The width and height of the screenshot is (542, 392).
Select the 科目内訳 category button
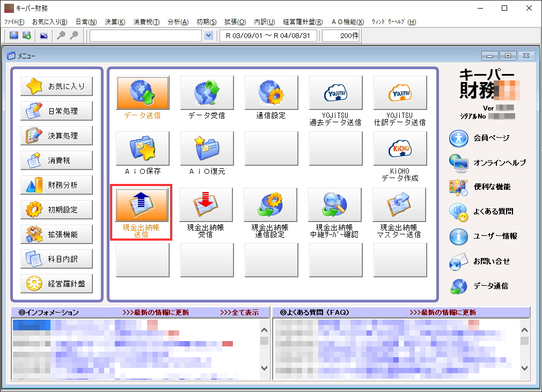(57, 259)
